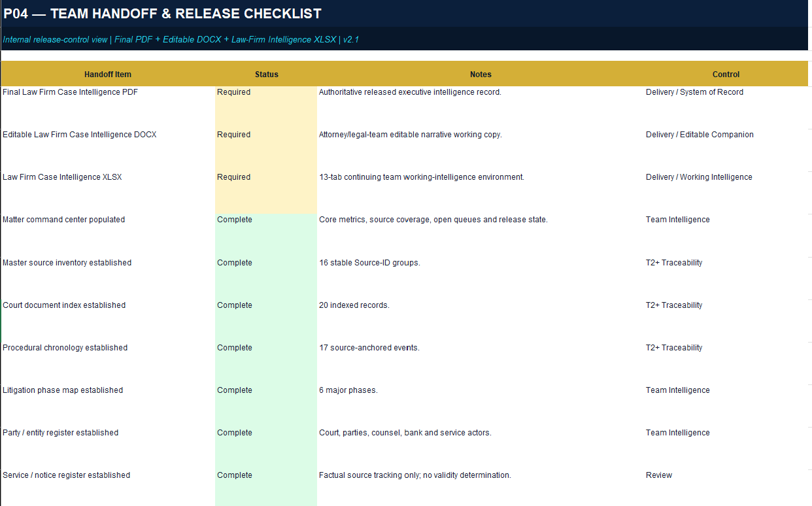Viewport: 812px width, 506px height.
Task: Click the Handoff Item column header
Action: (108, 75)
